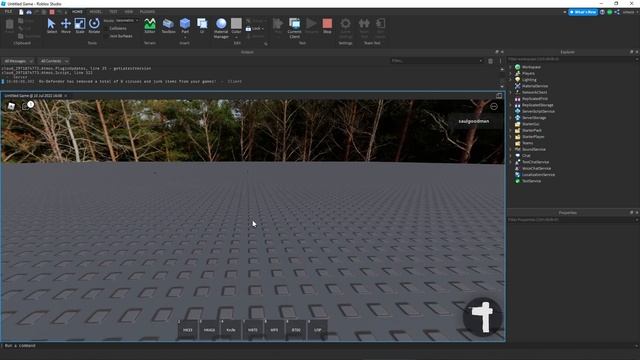Viewport: 640px width, 360px height.
Task: Expand the StarterPlayer tree node
Action: tap(510, 137)
